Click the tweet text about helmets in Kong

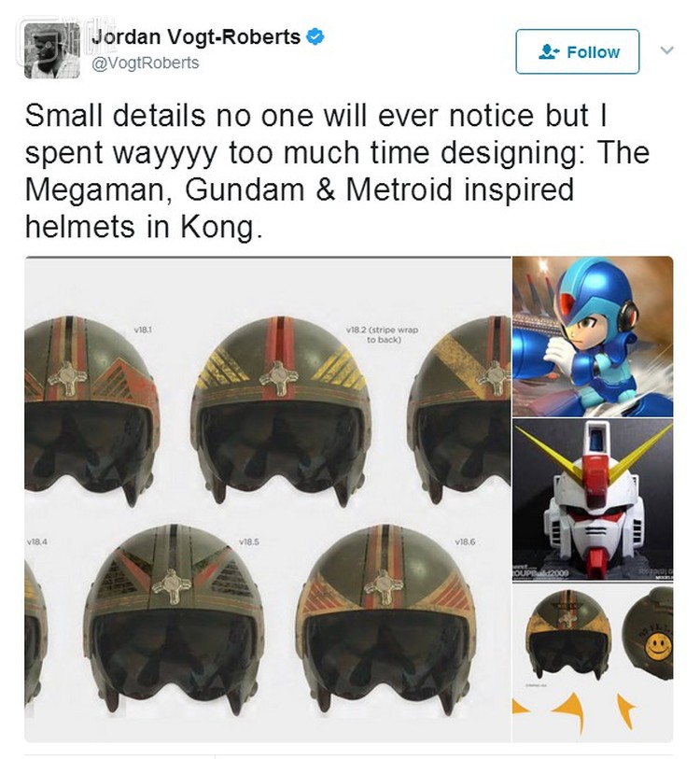tap(337, 171)
